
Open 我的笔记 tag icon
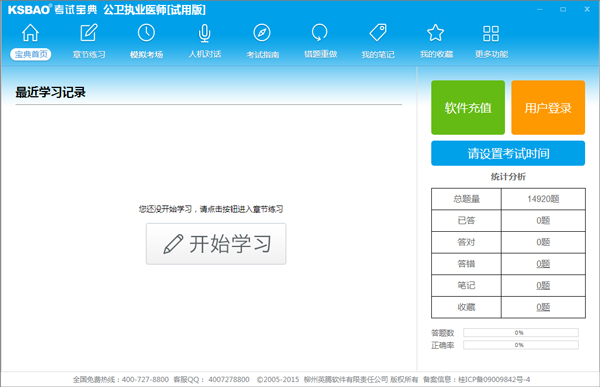(x=378, y=33)
